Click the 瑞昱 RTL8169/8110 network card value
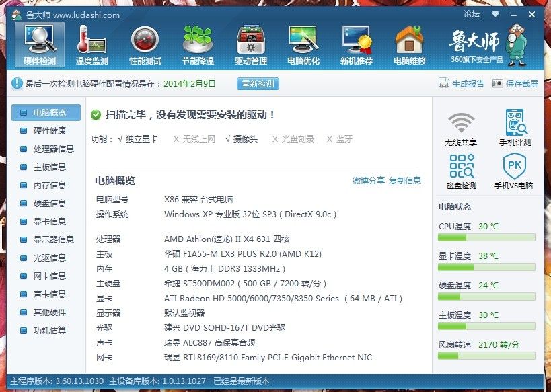 pos(268,358)
